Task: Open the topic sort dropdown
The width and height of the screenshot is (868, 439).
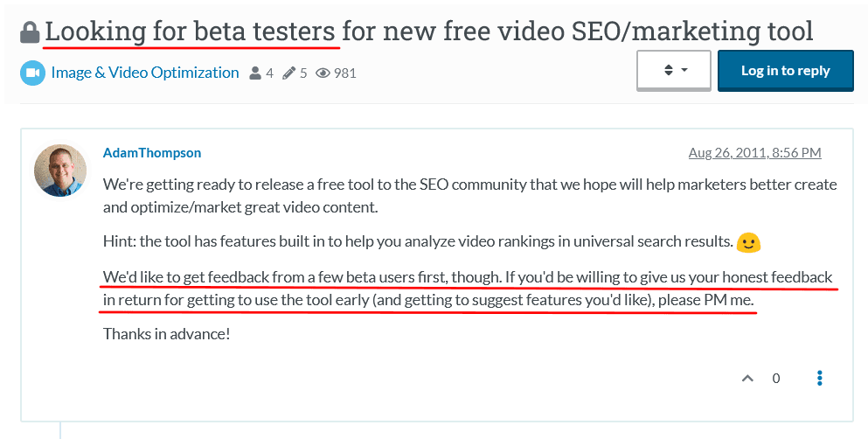Action: [x=673, y=70]
